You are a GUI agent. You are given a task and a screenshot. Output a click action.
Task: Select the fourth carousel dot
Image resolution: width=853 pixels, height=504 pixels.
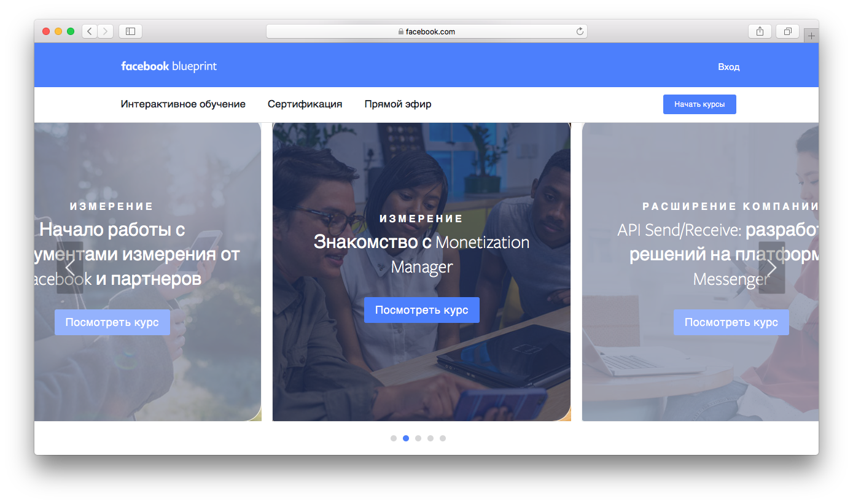(x=430, y=438)
